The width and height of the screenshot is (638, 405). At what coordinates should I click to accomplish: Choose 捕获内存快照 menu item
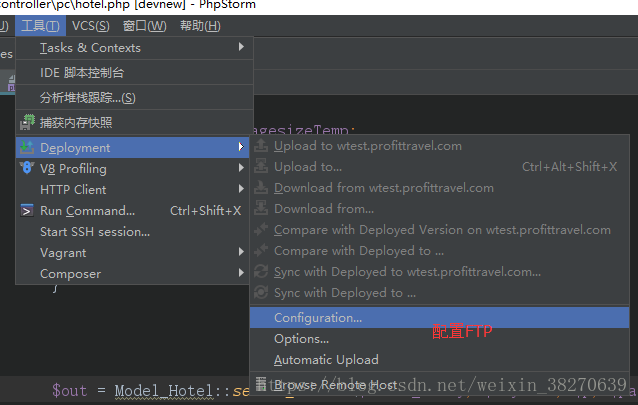(134, 123)
